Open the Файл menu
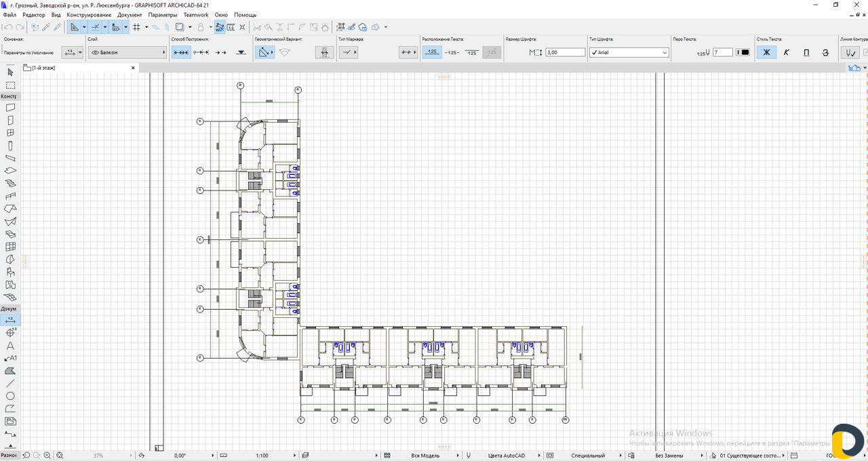 point(9,14)
